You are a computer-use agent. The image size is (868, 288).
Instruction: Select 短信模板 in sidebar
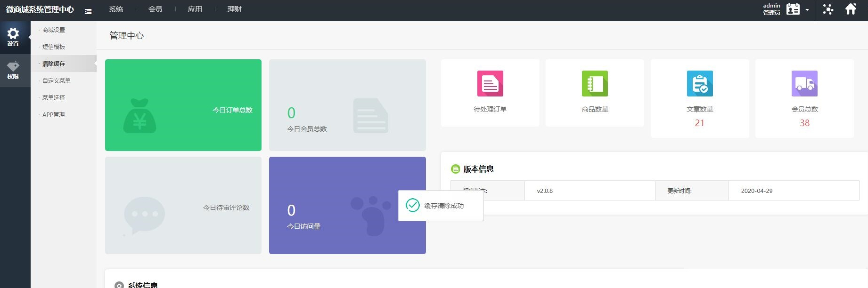tap(54, 47)
